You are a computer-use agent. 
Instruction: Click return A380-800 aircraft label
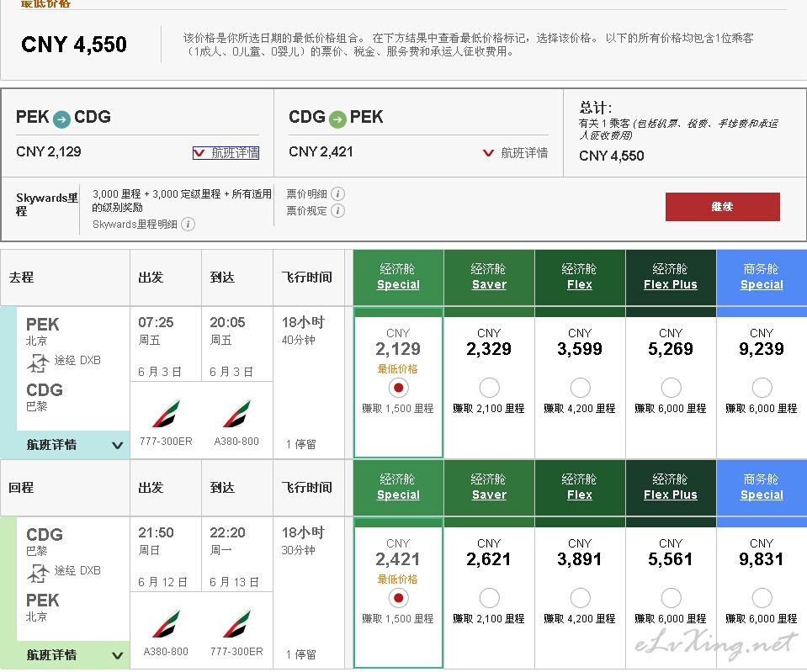166,652
